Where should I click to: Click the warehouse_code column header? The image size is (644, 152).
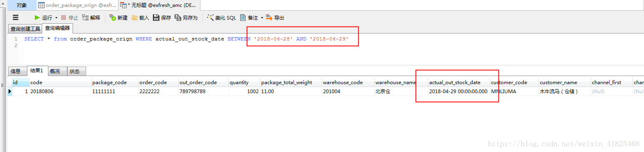348,82
